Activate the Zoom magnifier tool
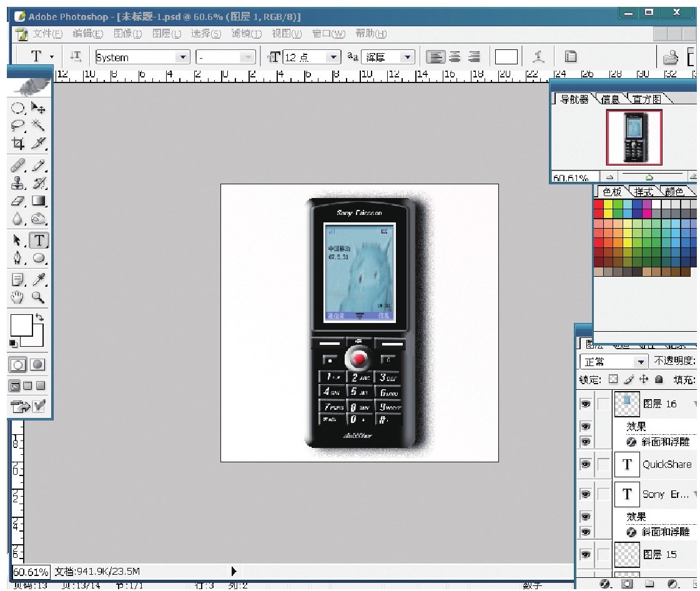This screenshot has height=591, width=700. (x=38, y=297)
